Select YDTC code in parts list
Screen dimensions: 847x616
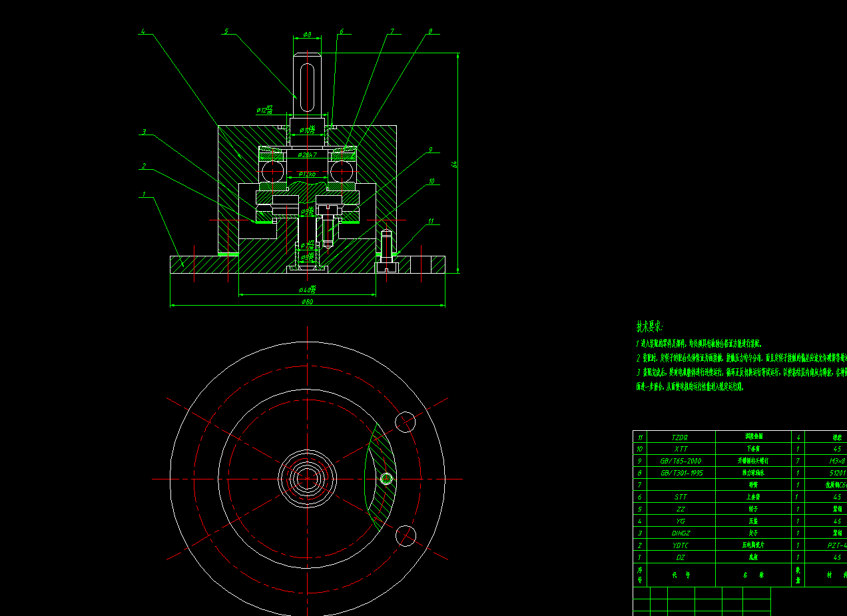click(x=680, y=545)
